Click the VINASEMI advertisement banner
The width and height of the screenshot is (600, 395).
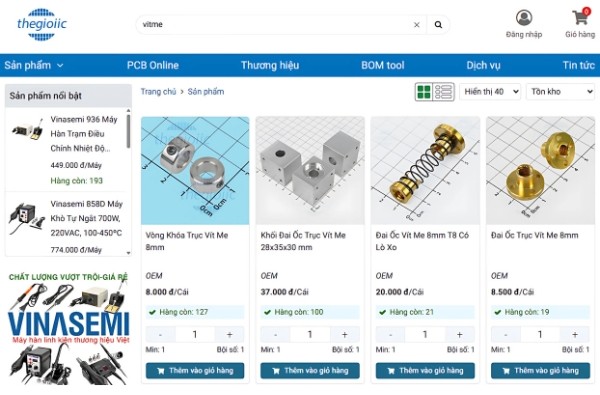68,329
